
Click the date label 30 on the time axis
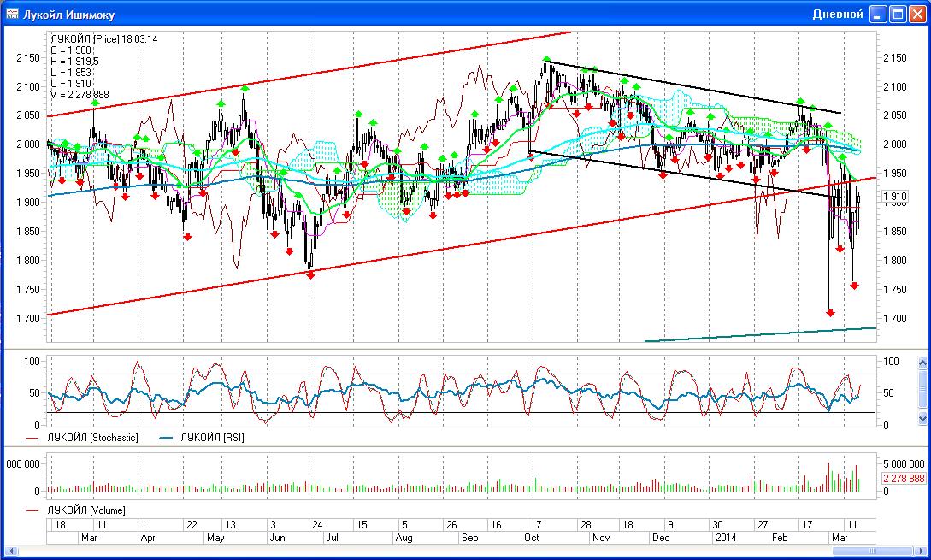[718, 525]
